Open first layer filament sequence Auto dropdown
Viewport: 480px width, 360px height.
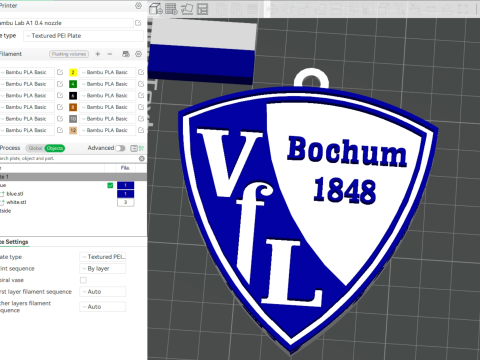(x=103, y=292)
